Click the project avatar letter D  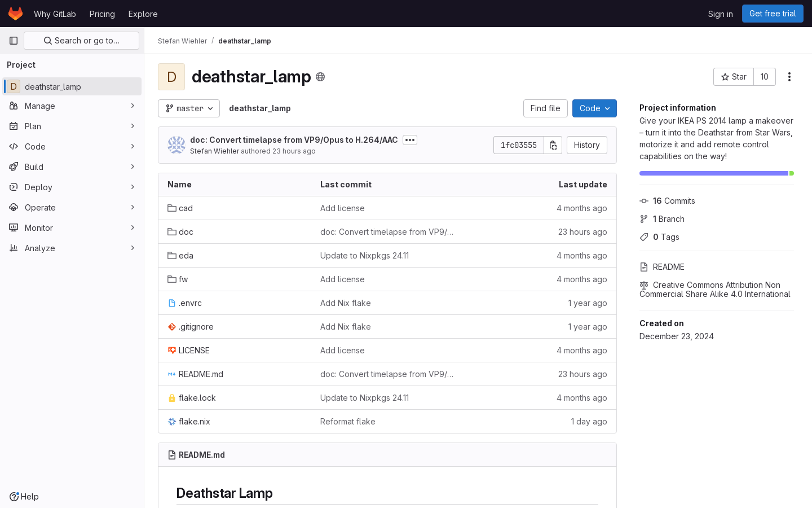pyautogui.click(x=171, y=77)
